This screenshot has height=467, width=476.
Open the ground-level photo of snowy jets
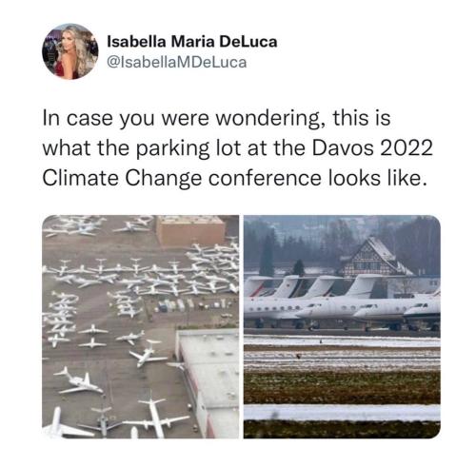[342, 326]
